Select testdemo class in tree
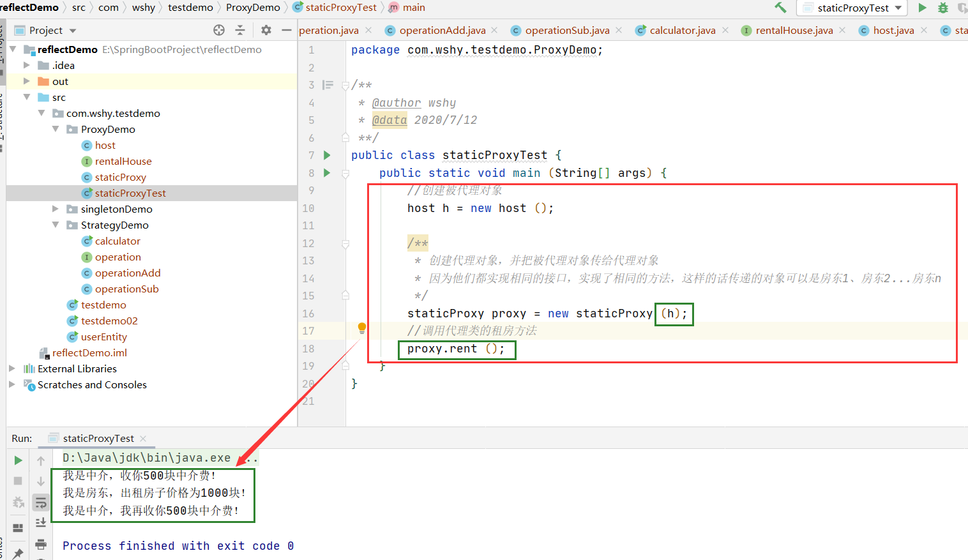This screenshot has height=560, width=968. pos(103,305)
